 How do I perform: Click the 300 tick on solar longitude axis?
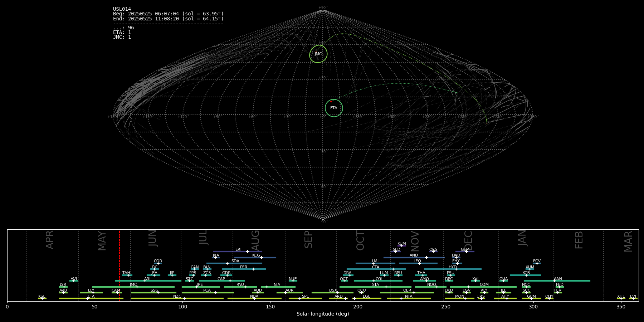(x=533, y=307)
